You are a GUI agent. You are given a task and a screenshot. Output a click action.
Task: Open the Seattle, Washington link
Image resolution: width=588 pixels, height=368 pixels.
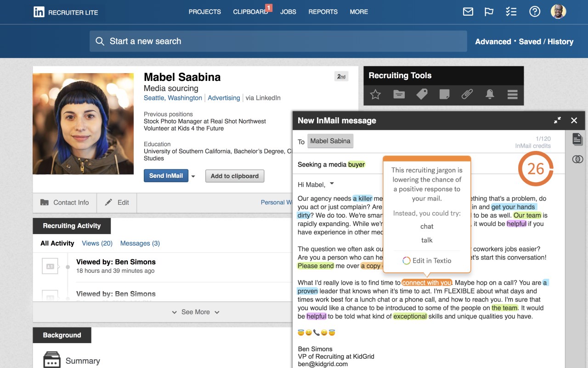click(x=173, y=98)
